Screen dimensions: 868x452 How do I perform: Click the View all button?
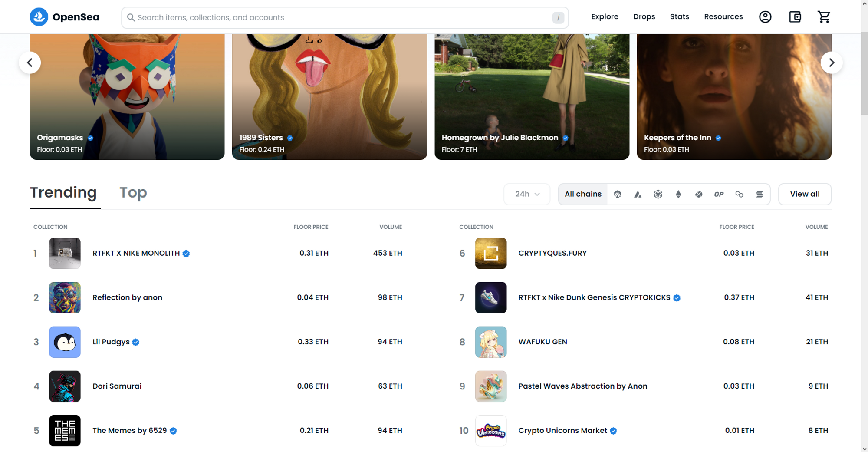pyautogui.click(x=805, y=194)
